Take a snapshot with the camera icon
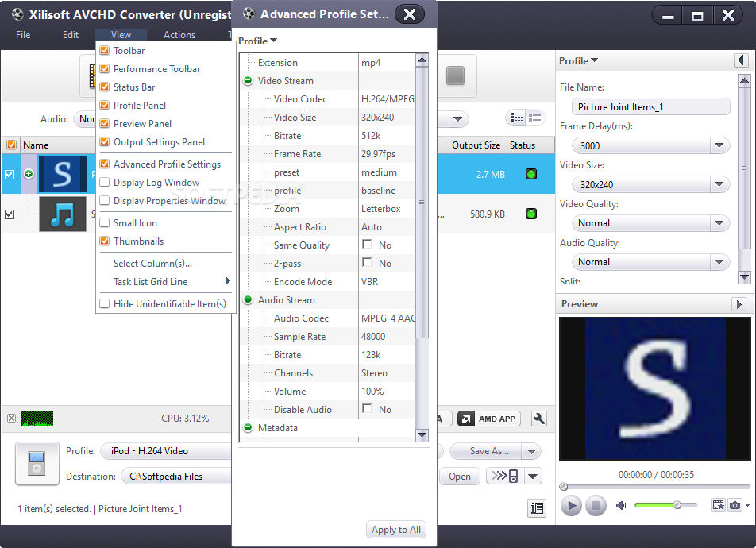Screen dimensions: 756x548 click(x=735, y=505)
